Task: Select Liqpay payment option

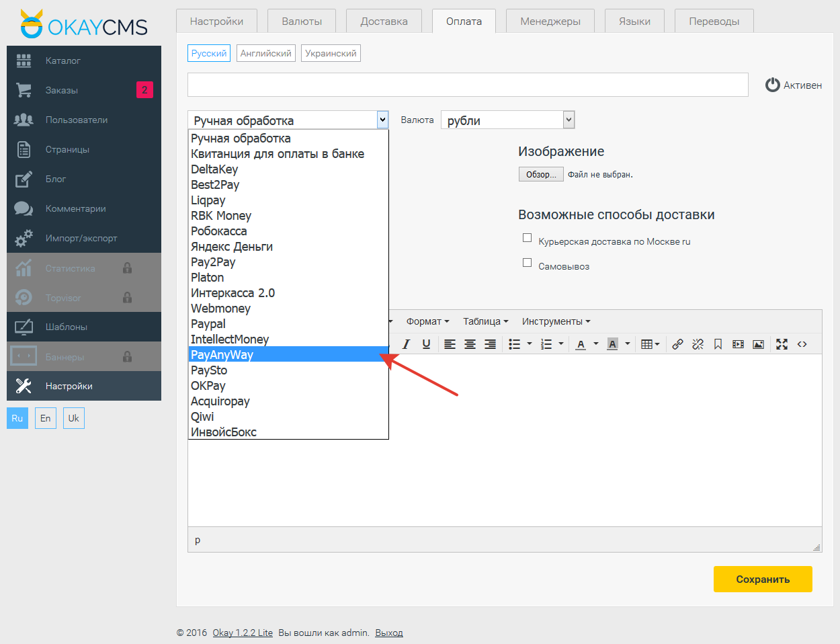Action: click(x=288, y=200)
